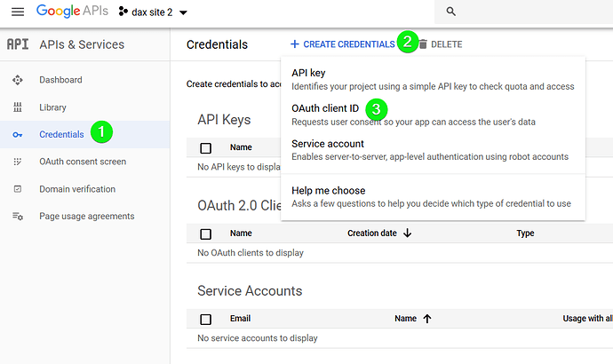613x364 pixels.
Task: Click the project hexagon icon beside dax site 2
Action: pyautogui.click(x=123, y=12)
